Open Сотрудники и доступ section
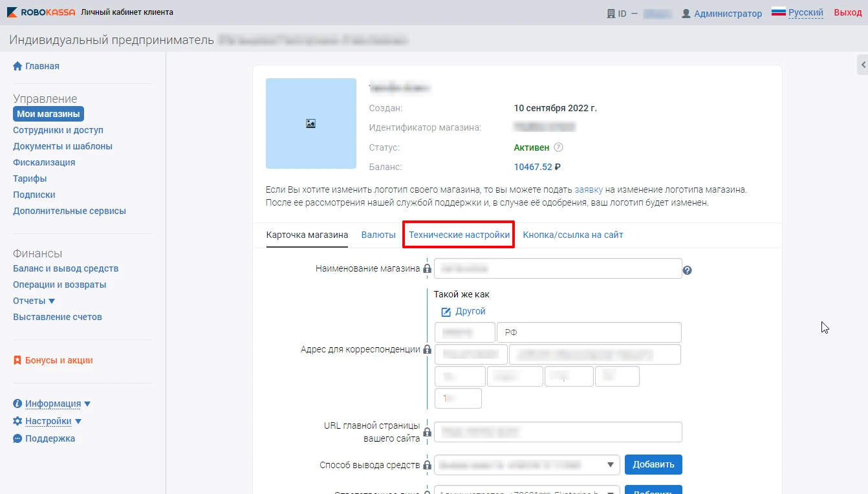868x494 pixels. pos(58,130)
